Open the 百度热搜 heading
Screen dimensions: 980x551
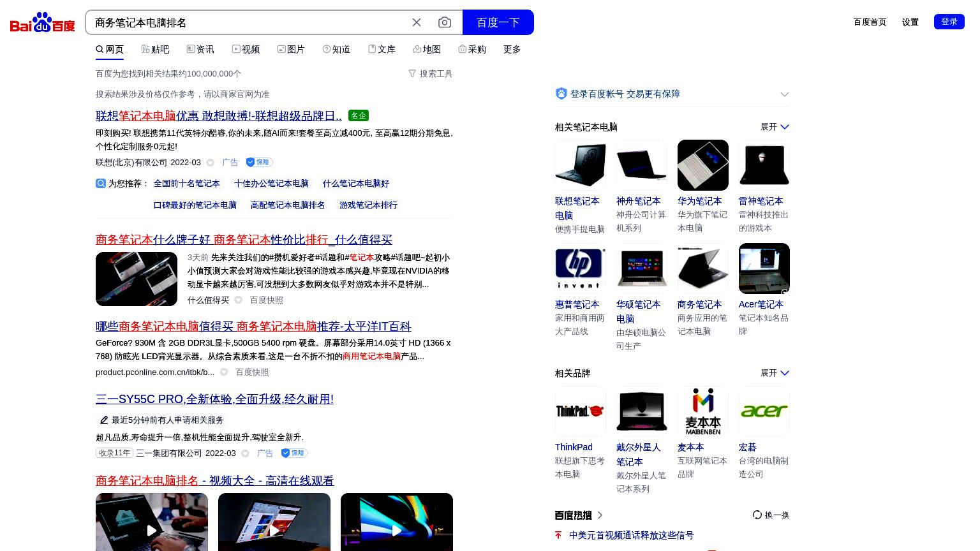click(579, 515)
